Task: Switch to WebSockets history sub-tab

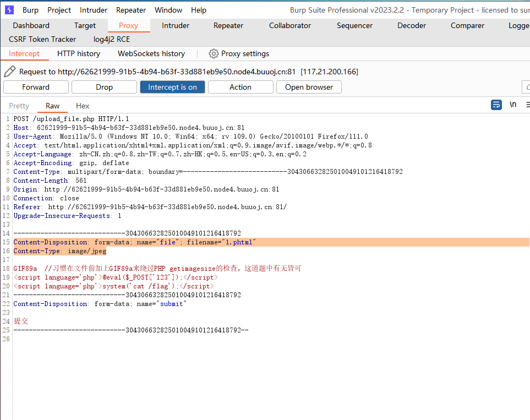Action: (x=151, y=53)
